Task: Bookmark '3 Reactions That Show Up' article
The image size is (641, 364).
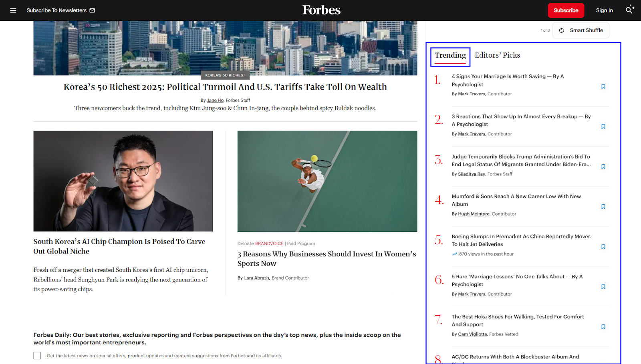Action: pyautogui.click(x=603, y=127)
